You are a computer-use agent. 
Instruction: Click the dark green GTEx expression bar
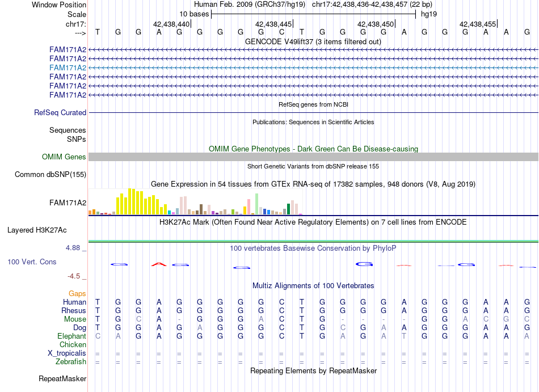tap(288, 209)
